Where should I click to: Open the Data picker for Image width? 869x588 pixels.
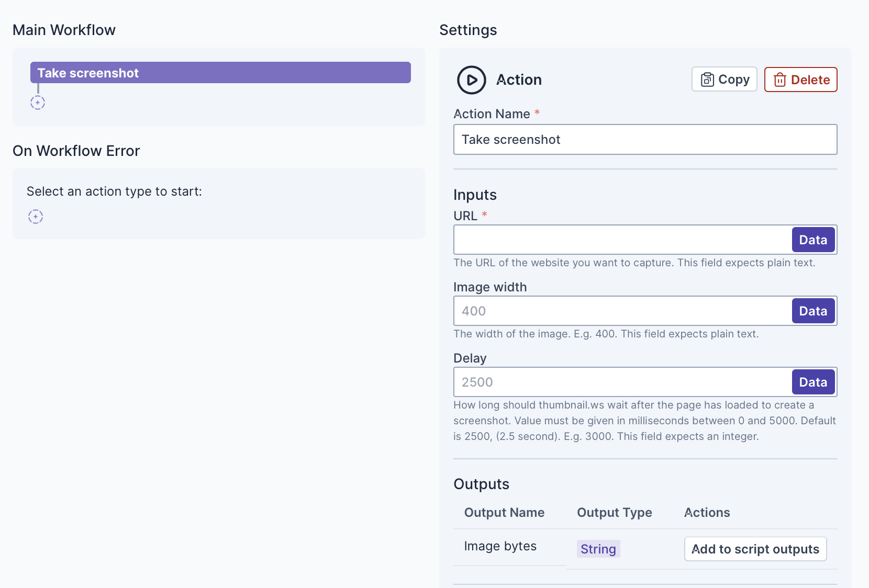click(x=812, y=311)
